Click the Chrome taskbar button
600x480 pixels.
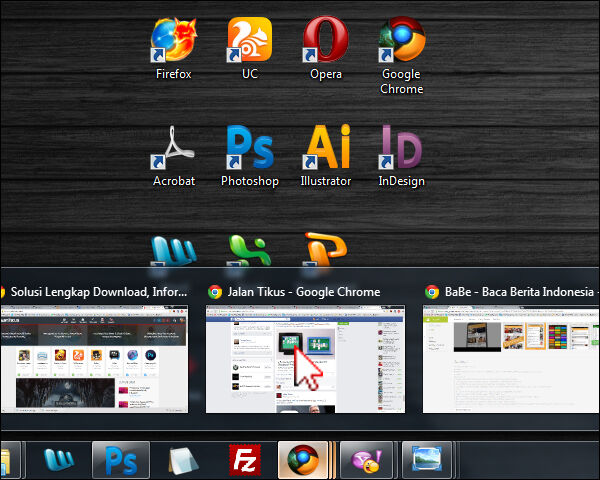[303, 460]
